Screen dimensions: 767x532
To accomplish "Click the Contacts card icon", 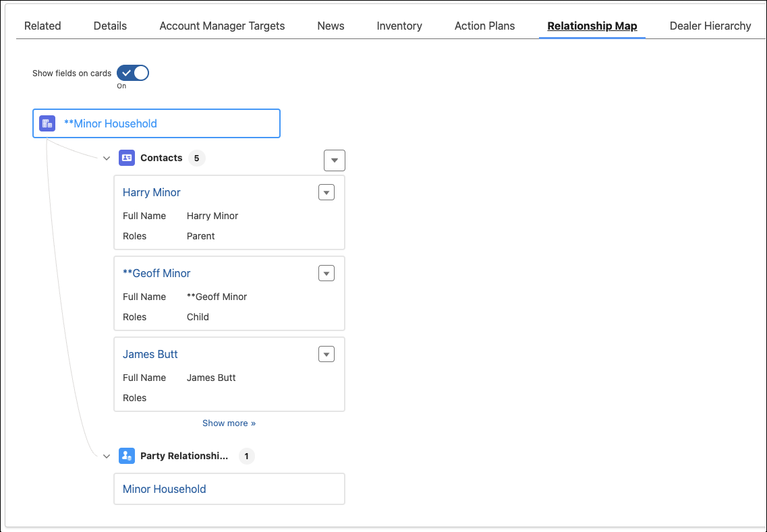I will 127,158.
